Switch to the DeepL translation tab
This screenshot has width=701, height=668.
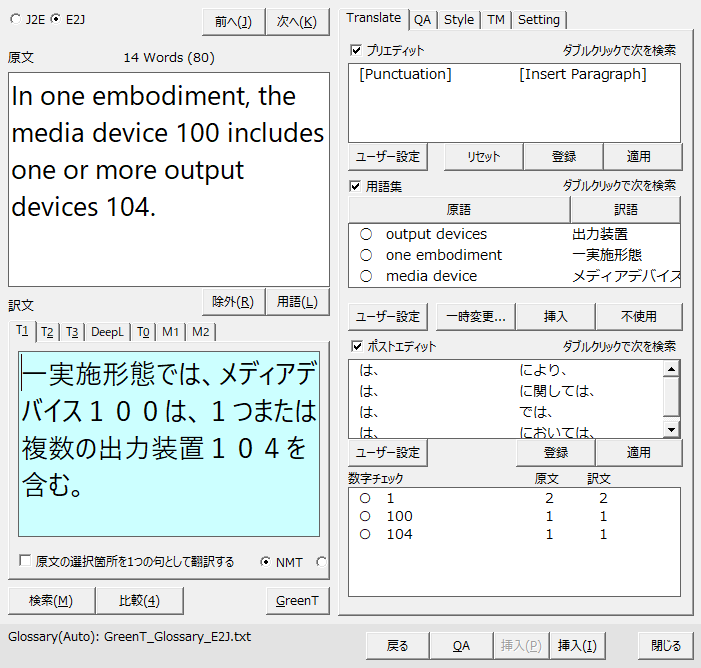pos(108,332)
